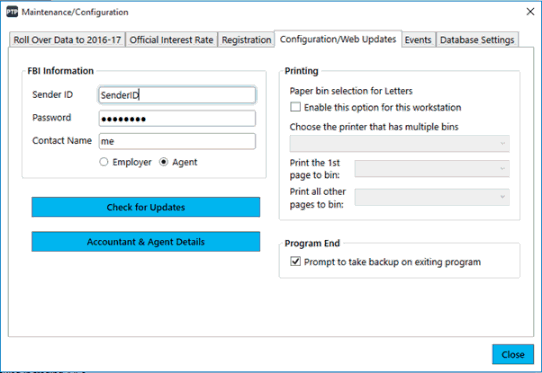Switch to the Official Interest Rate tab
542x373 pixels.
click(171, 40)
